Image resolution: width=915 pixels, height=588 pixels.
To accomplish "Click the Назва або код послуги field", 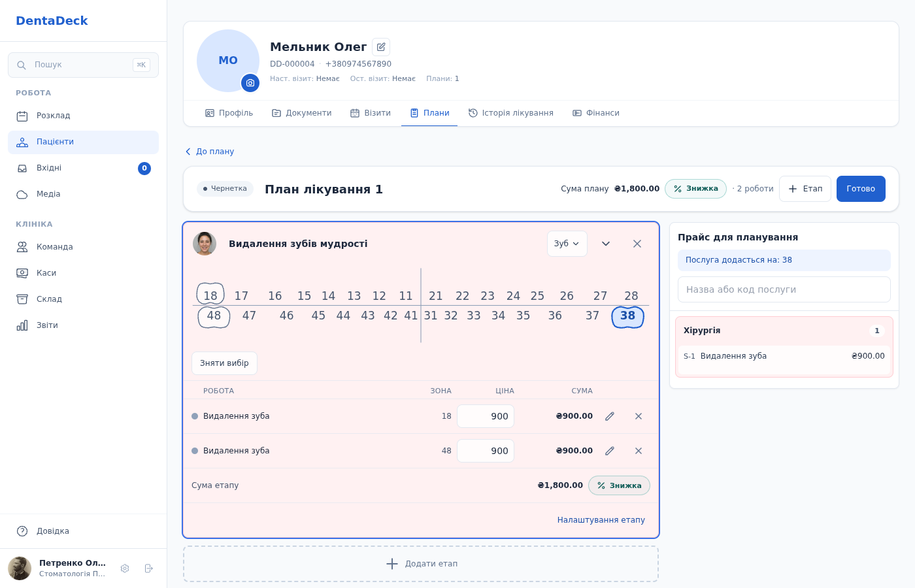I will point(784,289).
